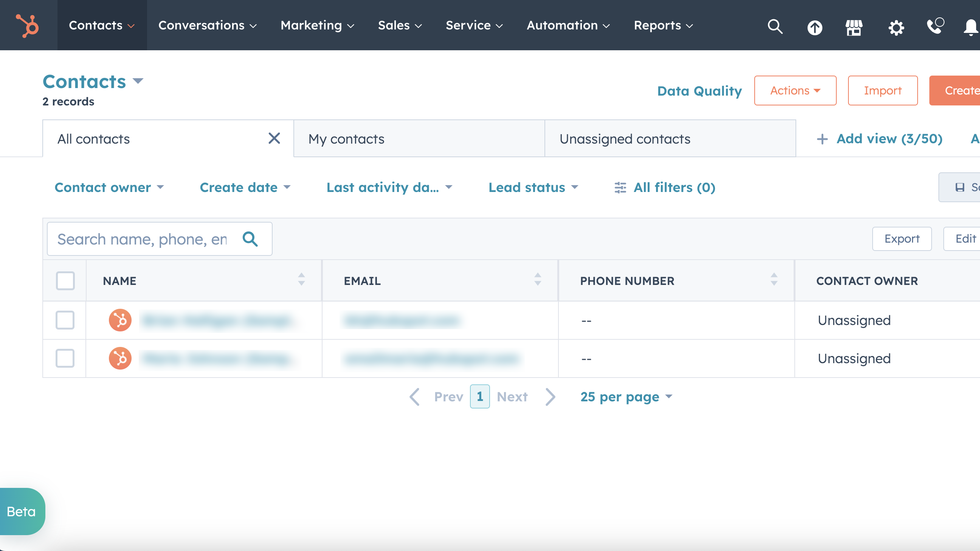
Task: Open the 25 per page dropdown
Action: [626, 396]
